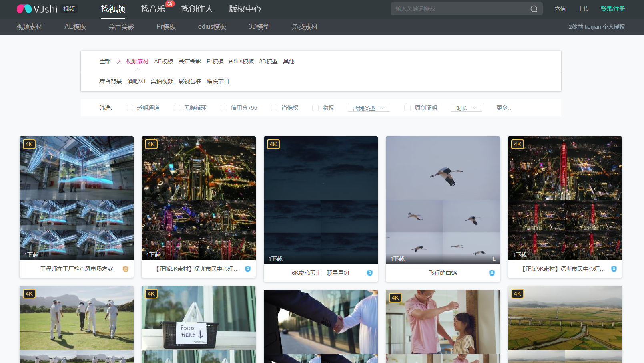Click the 视频 label beside the logo
Image resolution: width=644 pixels, height=363 pixels.
point(68,8)
